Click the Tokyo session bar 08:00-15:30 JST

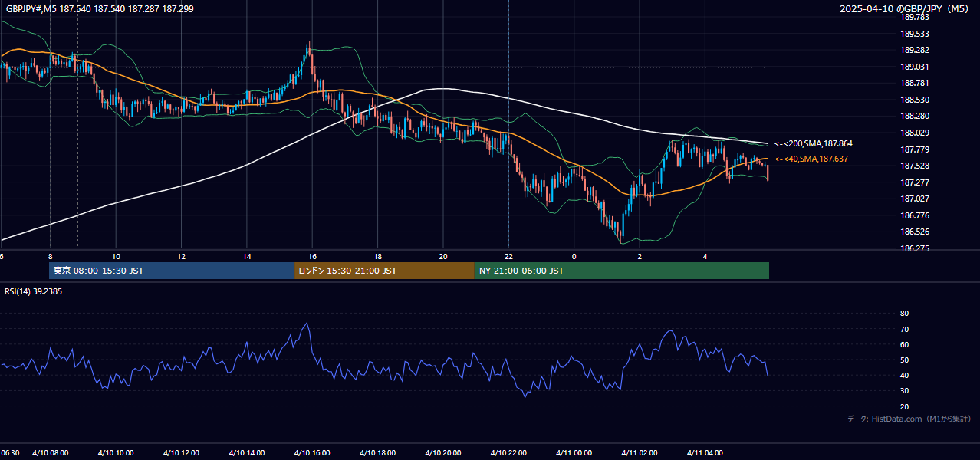(x=172, y=271)
